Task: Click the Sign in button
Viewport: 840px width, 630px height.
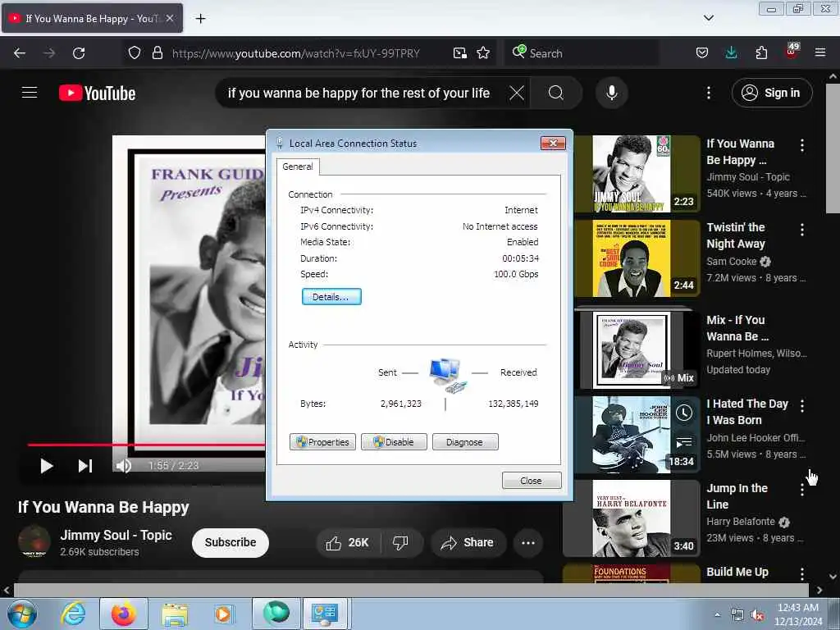Action: (771, 94)
